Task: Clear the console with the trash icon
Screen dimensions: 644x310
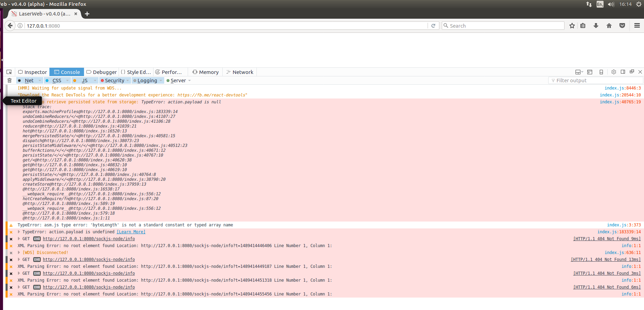Action: point(10,81)
